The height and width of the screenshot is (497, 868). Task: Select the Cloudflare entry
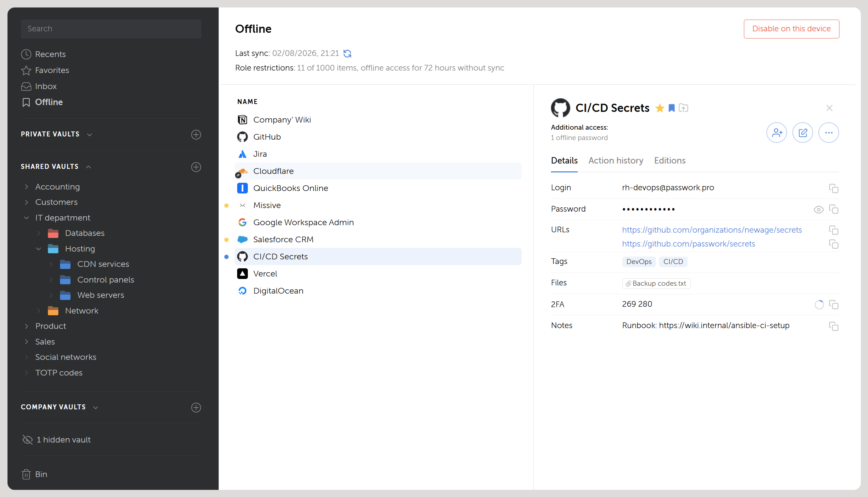click(378, 171)
